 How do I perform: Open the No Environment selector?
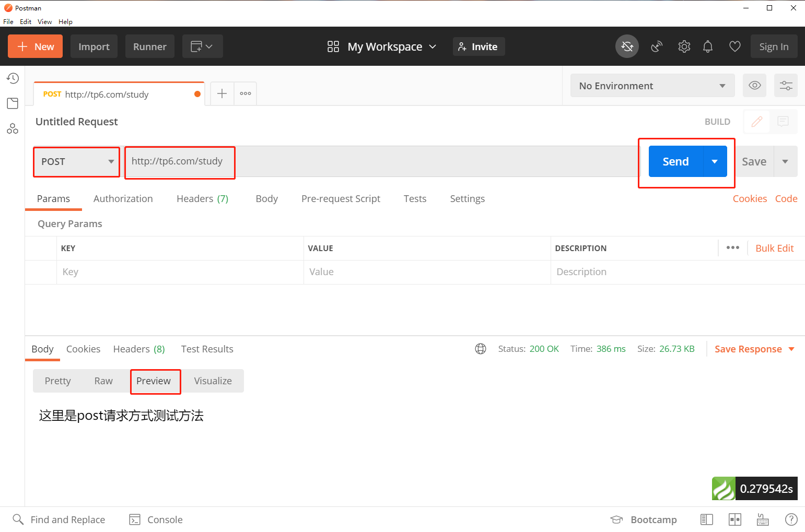pyautogui.click(x=652, y=85)
